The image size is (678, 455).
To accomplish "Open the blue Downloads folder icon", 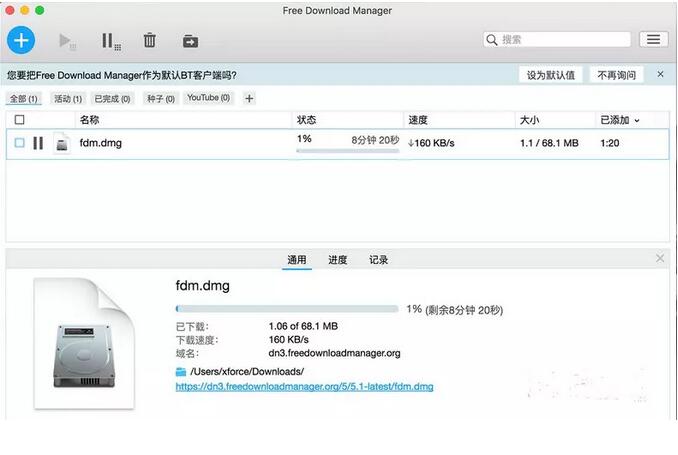I will tap(181, 372).
